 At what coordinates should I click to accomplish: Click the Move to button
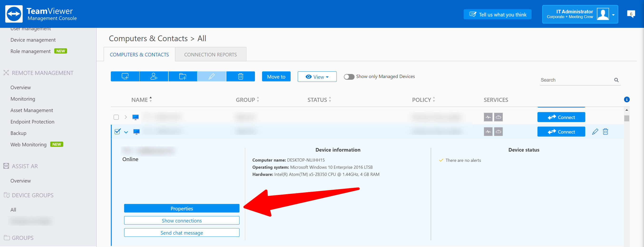click(x=276, y=77)
